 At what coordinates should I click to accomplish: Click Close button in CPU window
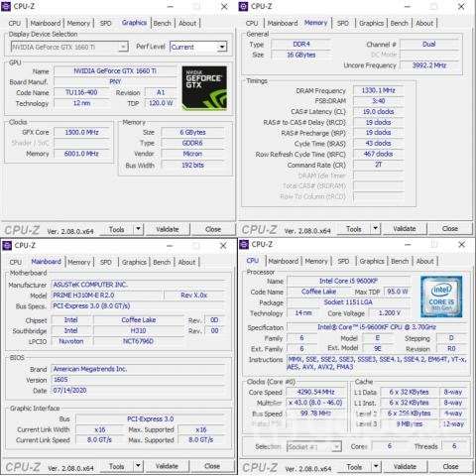tap(450, 466)
